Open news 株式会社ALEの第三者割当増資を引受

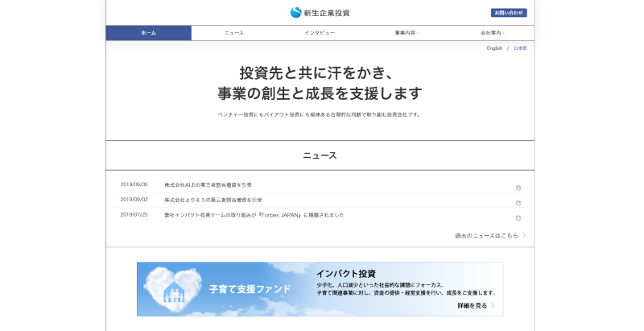[208, 185]
